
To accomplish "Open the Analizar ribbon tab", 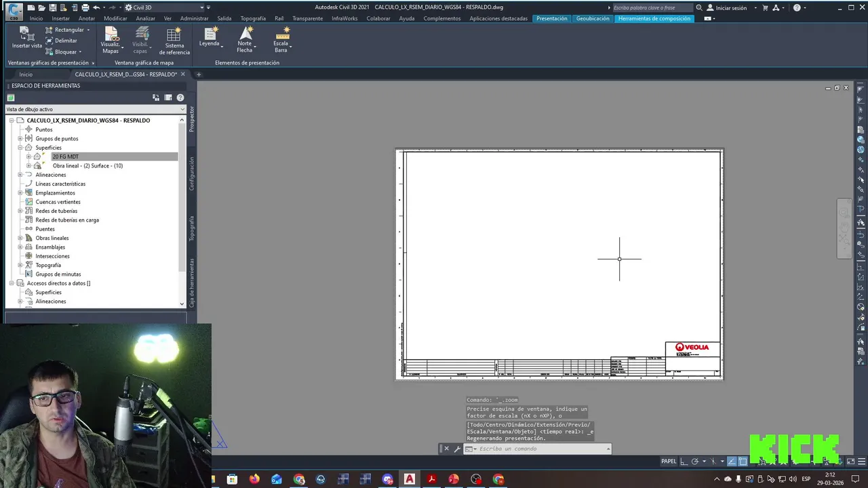I will click(145, 18).
